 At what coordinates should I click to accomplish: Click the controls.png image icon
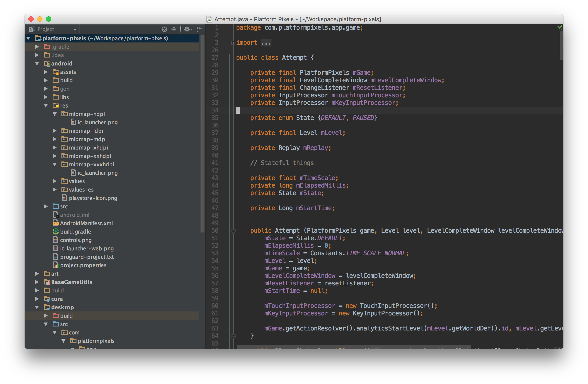(x=55, y=240)
